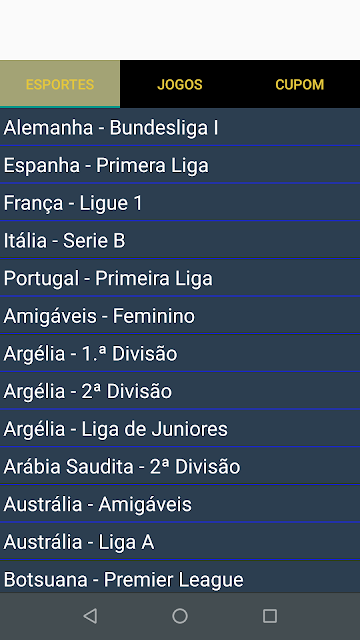Open the JOGOS tab
Image resolution: width=360 pixels, height=640 pixels.
[x=180, y=84]
